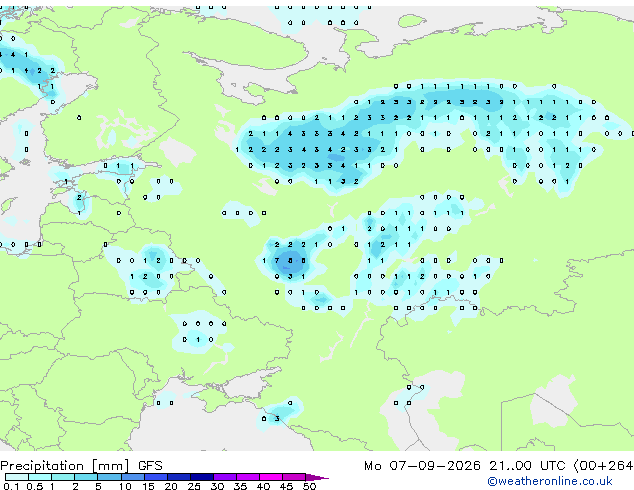Click the legend scale label '25'
Image resolution: width=634 pixels, height=490 pixels.
point(194,486)
